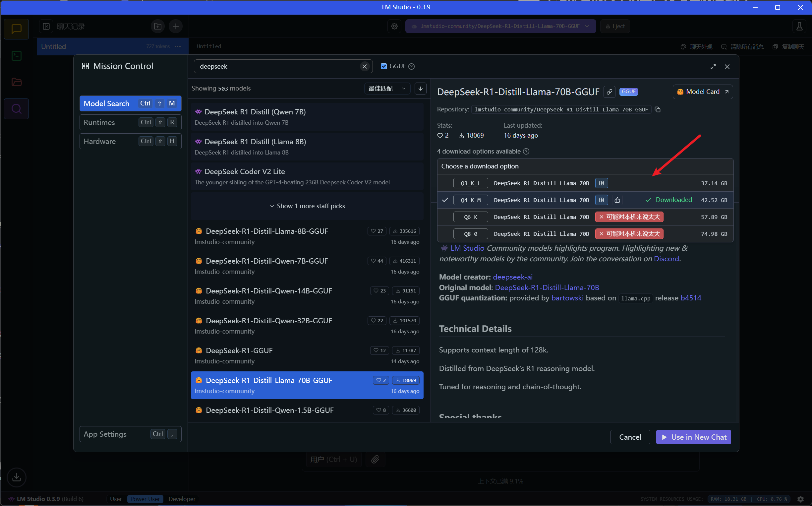Select DeepSeek-R1-Distill-Llama-8B-GGUF result
Screen dimensions: 812x506
[x=307, y=236]
